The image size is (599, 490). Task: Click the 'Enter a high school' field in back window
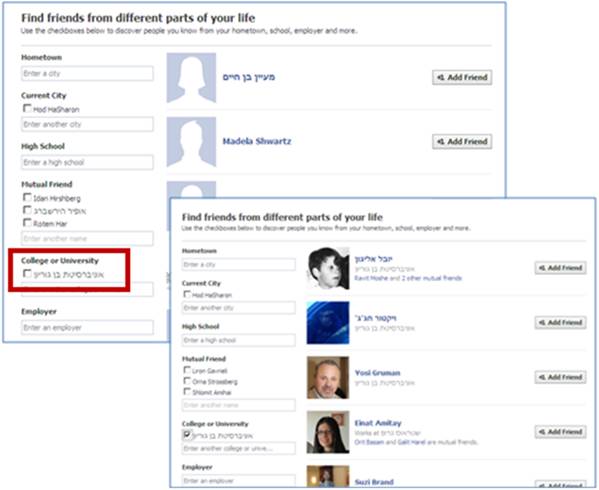[x=87, y=162]
